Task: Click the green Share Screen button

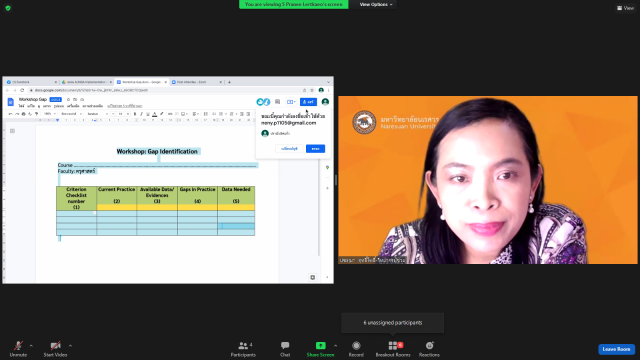Action: [320, 349]
